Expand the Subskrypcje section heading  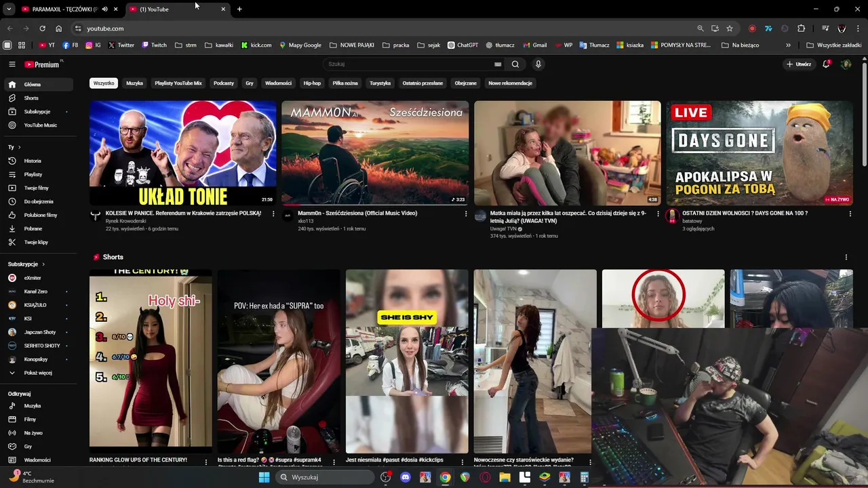(26, 264)
